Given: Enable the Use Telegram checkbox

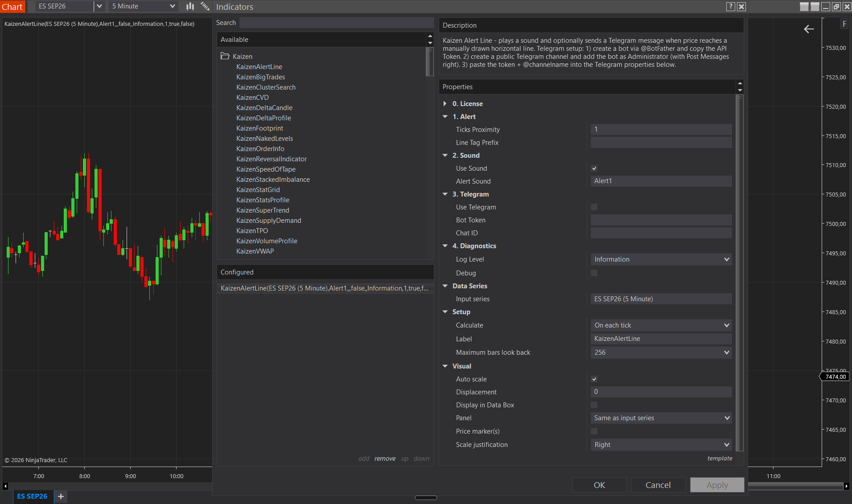Looking at the screenshot, I should 594,207.
